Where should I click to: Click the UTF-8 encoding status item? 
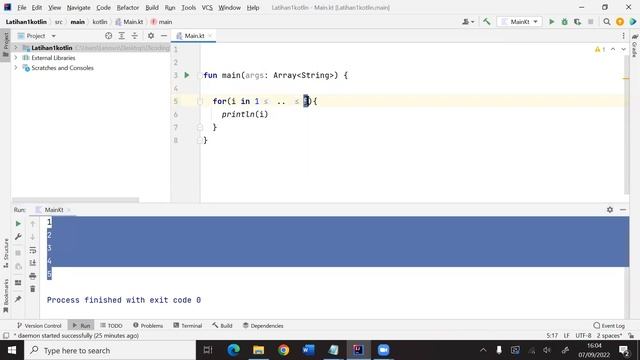click(x=583, y=336)
